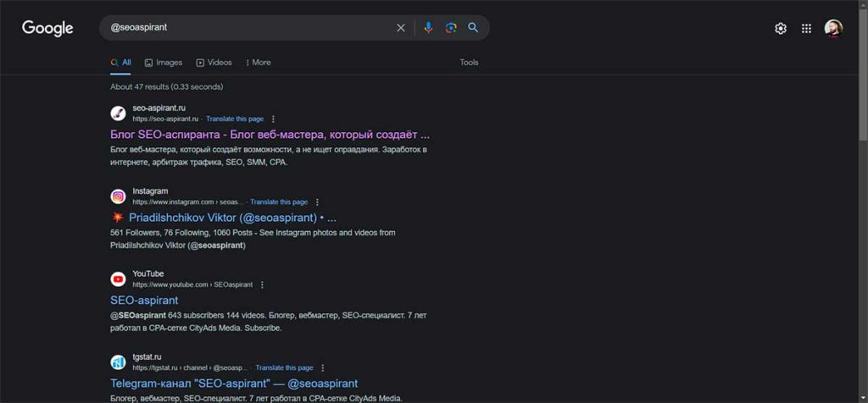This screenshot has height=403, width=868.
Task: Click the Instagram result favicon
Action: (118, 196)
